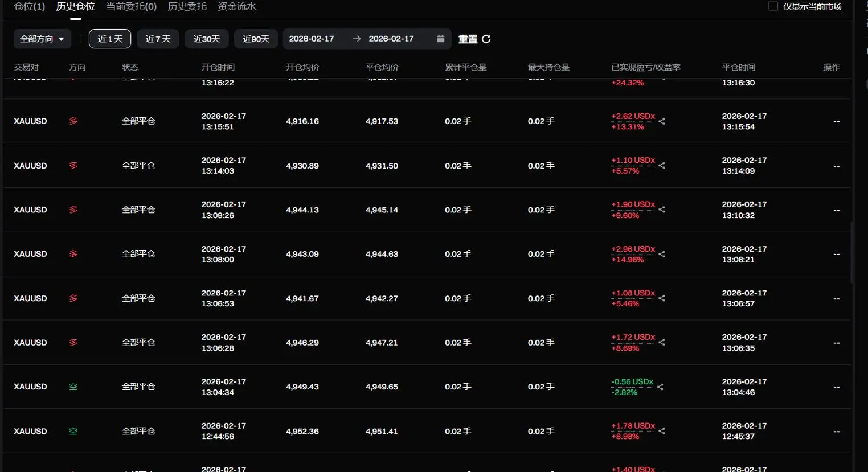This screenshot has width=868, height=472.
Task: Open the 历史委托 tab
Action: click(x=187, y=6)
